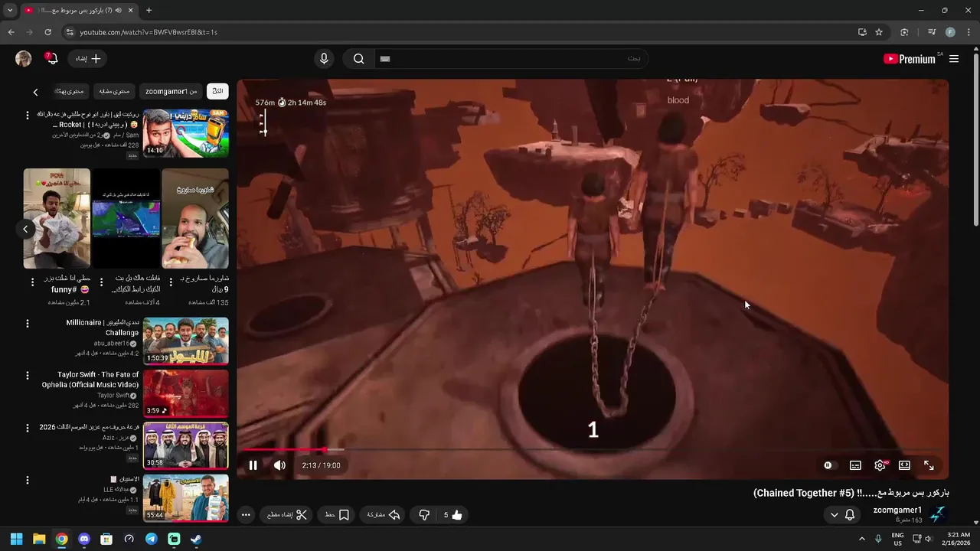Viewport: 980px width, 551px height.
Task: Open Chrome three-dot menu
Action: click(x=969, y=32)
